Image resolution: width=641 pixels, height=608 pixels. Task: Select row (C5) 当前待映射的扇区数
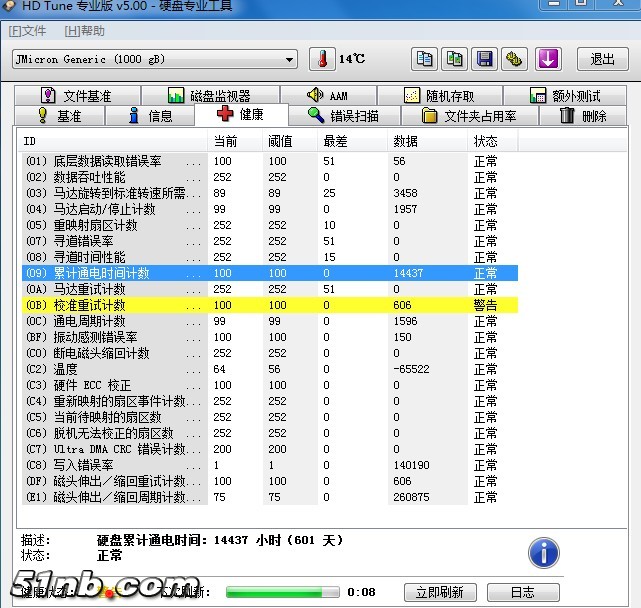[x=270, y=417]
